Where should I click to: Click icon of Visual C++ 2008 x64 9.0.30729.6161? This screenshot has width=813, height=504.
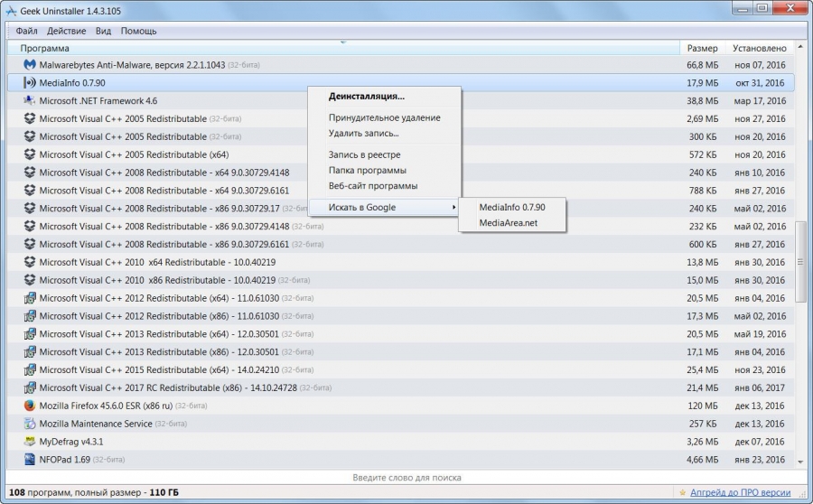coord(30,191)
